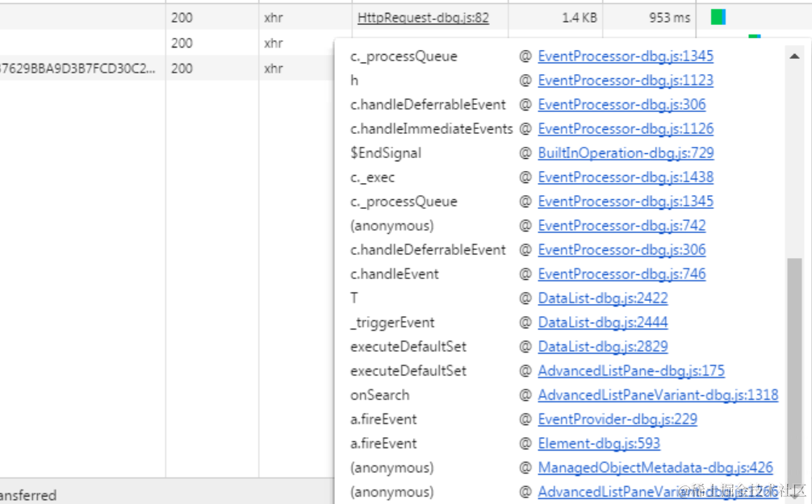Click the 'h' function name
The height and width of the screenshot is (504, 812).
(354, 80)
